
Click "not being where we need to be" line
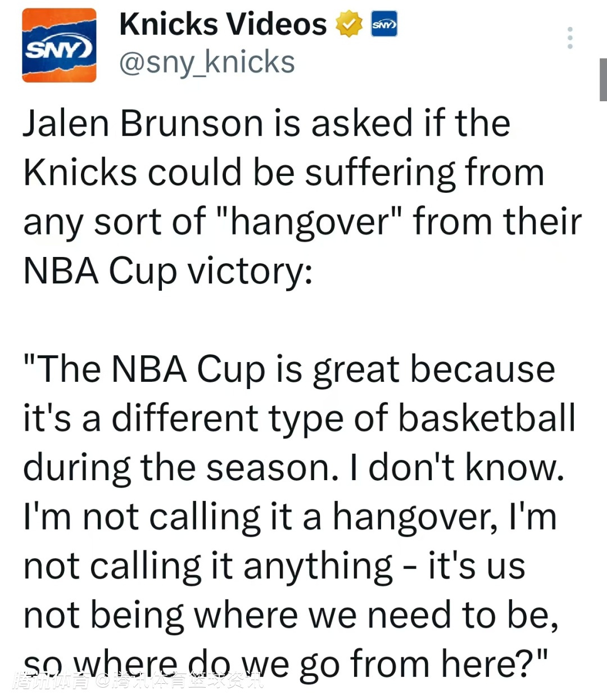(290, 615)
